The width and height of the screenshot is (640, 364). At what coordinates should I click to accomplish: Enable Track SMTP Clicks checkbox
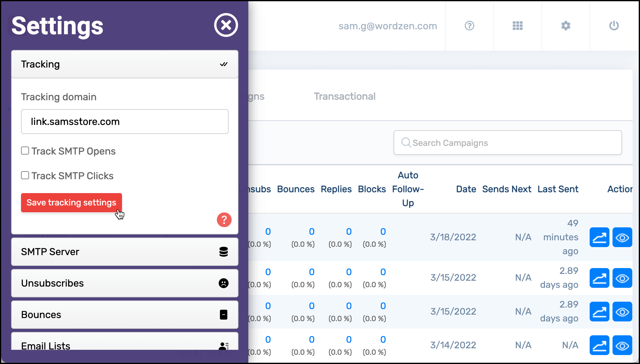pos(25,175)
